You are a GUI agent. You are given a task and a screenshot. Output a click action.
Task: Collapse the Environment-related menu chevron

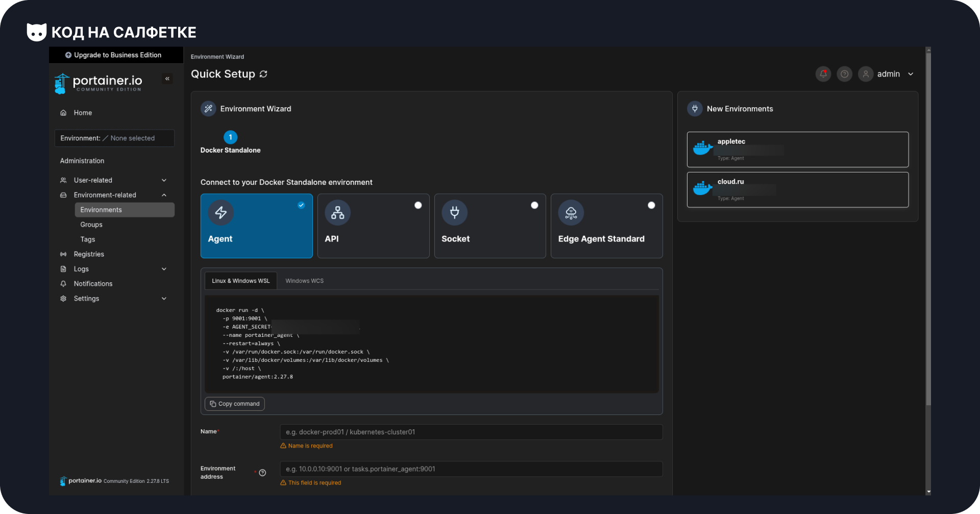(164, 195)
